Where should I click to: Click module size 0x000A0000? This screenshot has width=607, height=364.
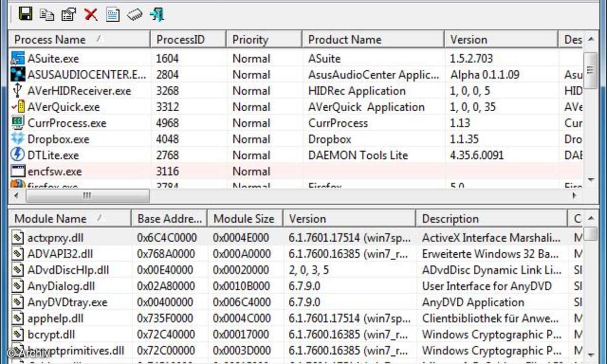click(242, 254)
